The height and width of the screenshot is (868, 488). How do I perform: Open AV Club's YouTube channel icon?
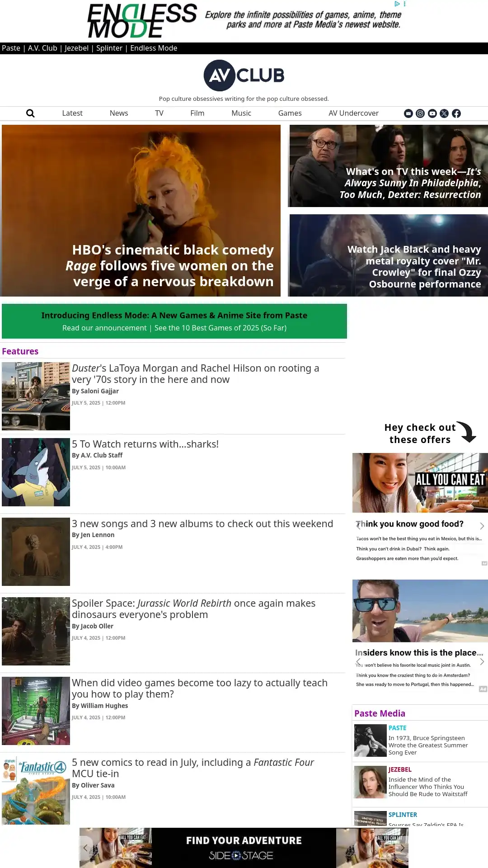pos(432,113)
